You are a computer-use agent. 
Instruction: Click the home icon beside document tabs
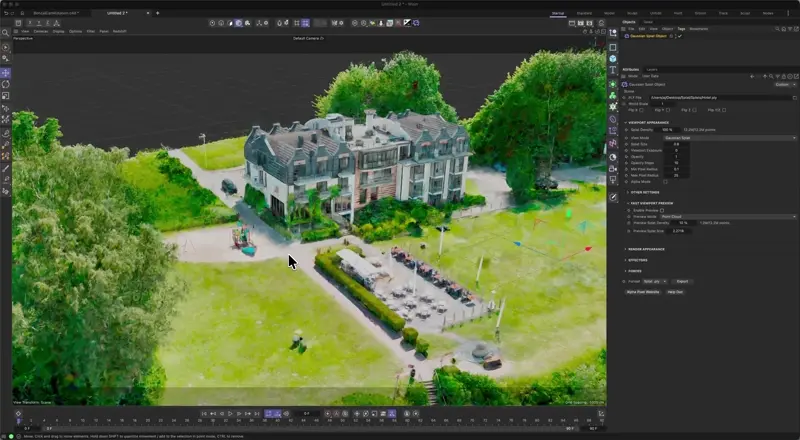click(21, 13)
